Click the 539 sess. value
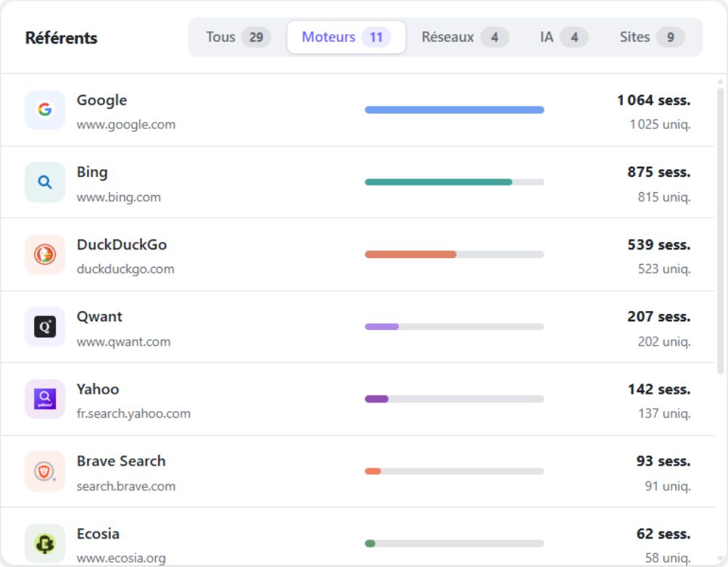This screenshot has width=728, height=567. pos(659,245)
